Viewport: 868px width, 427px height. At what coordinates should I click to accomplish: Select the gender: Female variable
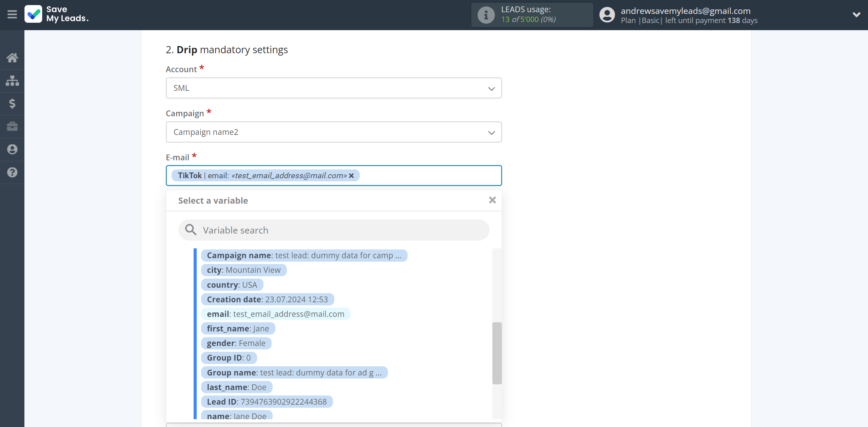[x=236, y=343]
